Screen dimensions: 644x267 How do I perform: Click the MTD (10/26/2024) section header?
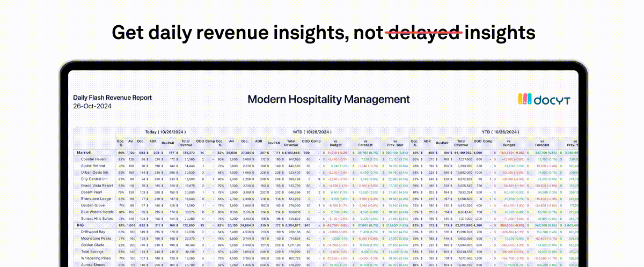(x=312, y=131)
